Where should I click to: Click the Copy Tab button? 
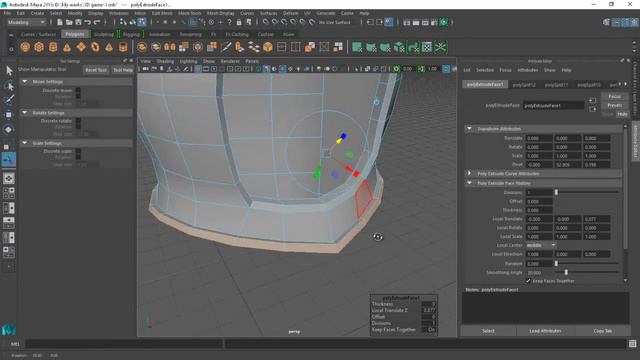pyautogui.click(x=602, y=331)
